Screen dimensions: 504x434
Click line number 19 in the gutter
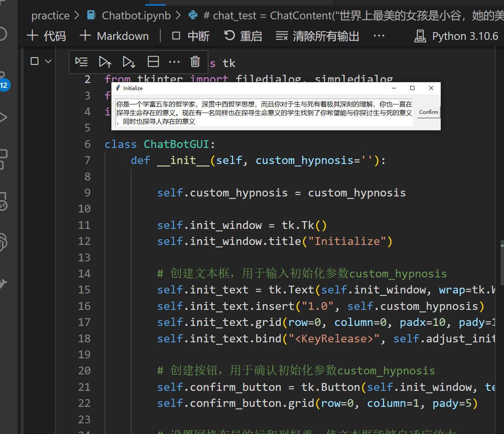tap(84, 355)
